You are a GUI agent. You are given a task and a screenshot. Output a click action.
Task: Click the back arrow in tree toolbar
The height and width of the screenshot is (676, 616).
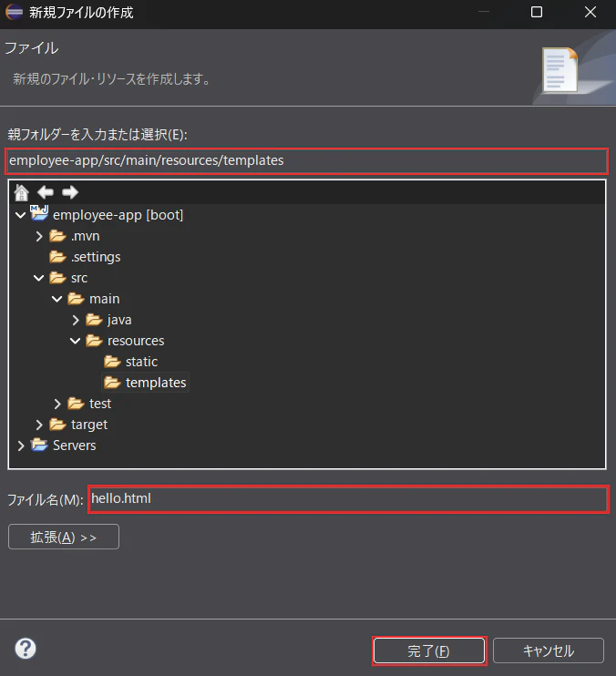(46, 192)
